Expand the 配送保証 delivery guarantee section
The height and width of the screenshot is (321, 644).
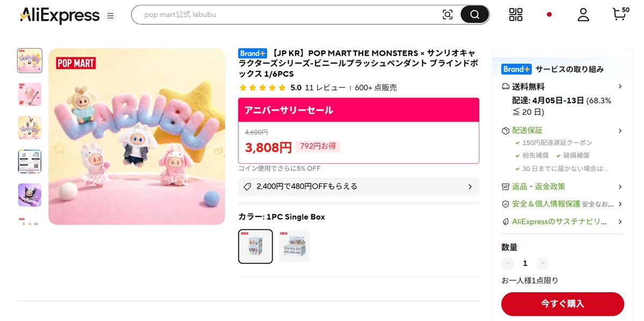pyautogui.click(x=620, y=131)
